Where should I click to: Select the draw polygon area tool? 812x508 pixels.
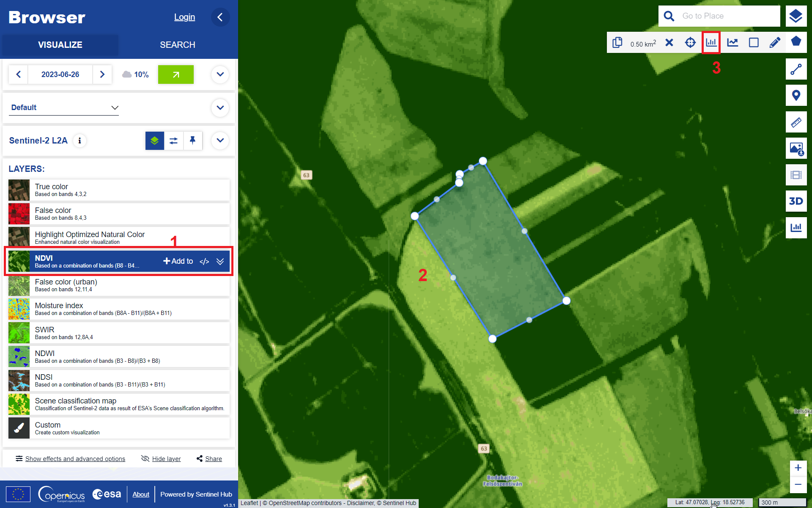tap(796, 41)
